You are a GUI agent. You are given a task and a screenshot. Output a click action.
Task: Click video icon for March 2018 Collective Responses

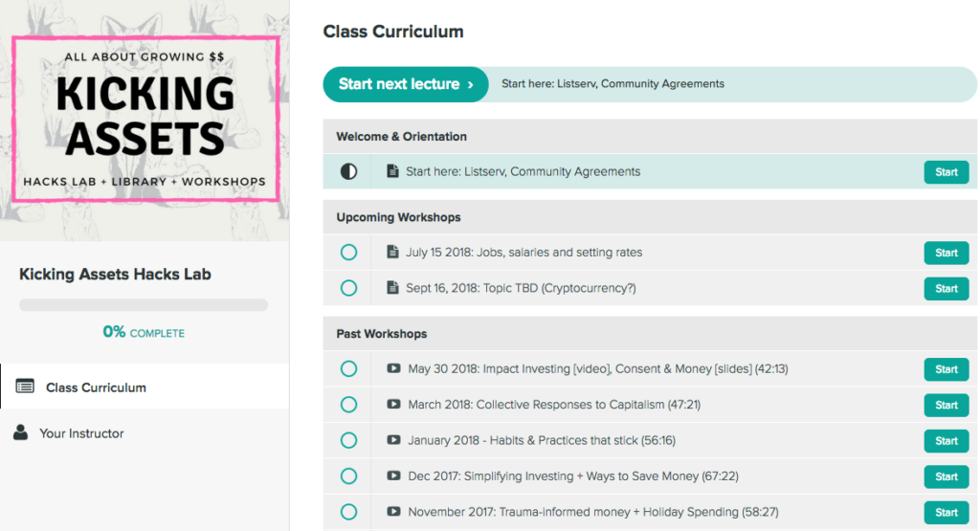click(393, 404)
